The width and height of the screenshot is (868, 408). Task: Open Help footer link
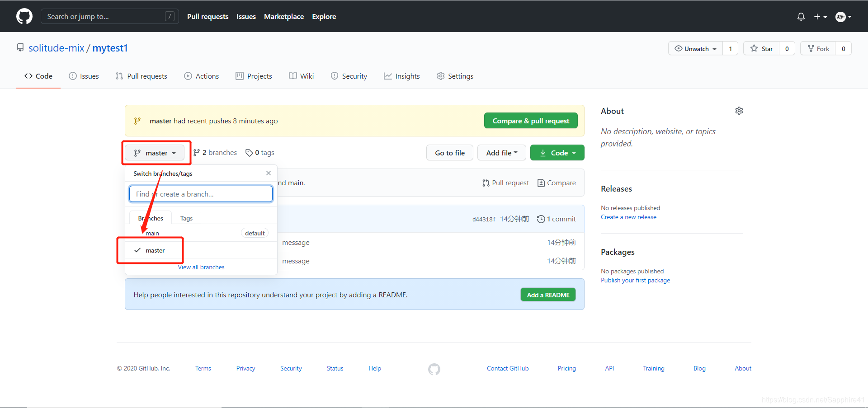point(375,368)
